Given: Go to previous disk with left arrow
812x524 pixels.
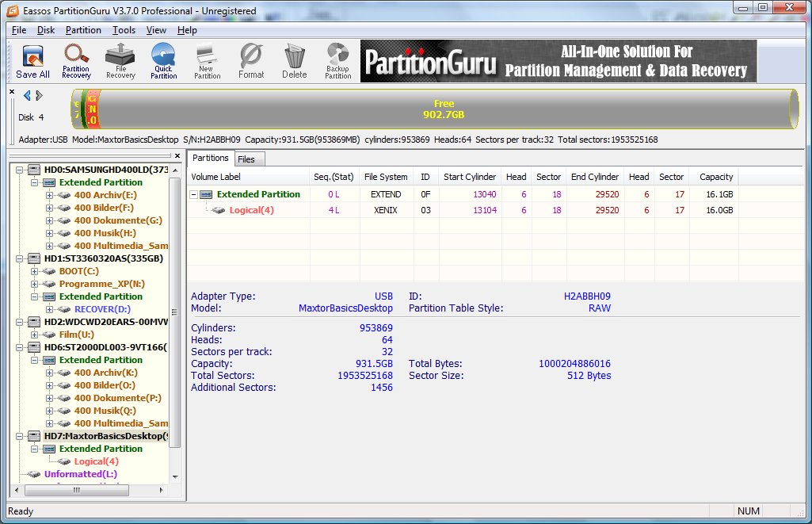Looking at the screenshot, I should 27,95.
